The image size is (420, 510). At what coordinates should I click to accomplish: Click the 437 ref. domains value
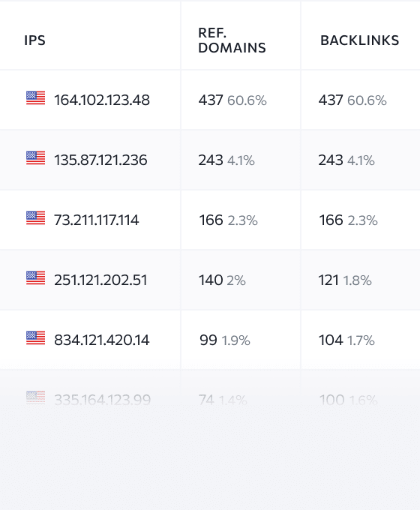click(x=211, y=100)
